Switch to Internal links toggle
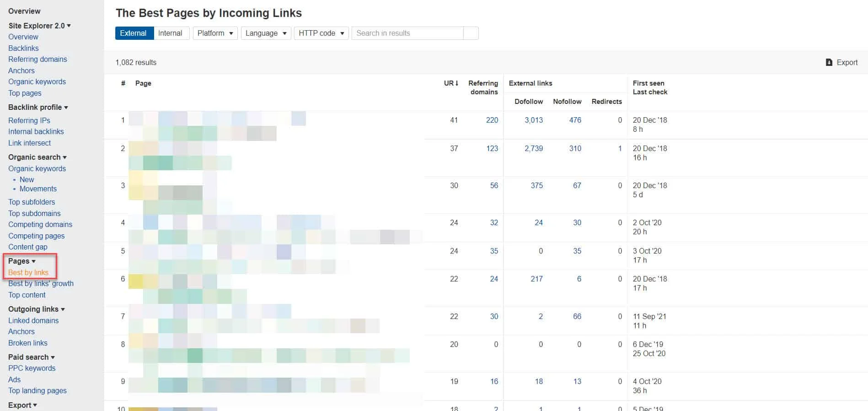 170,33
